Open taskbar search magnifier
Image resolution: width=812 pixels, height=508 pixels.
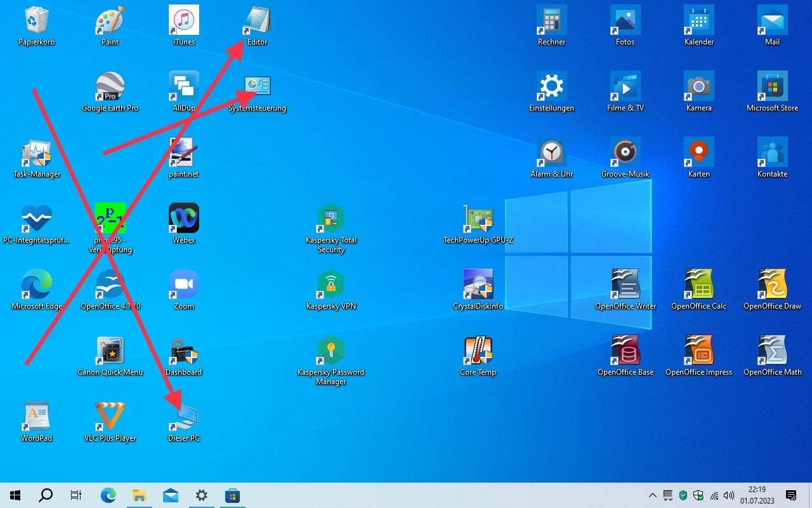pyautogui.click(x=46, y=495)
